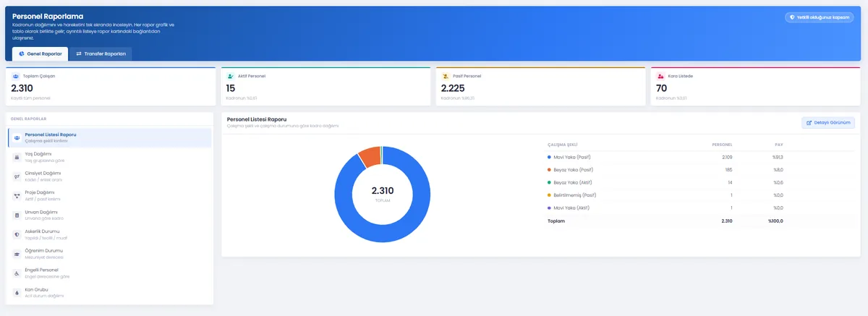This screenshot has height=316, width=868.
Task: Click the Proje Dağılımı diagram icon
Action: (x=17, y=196)
